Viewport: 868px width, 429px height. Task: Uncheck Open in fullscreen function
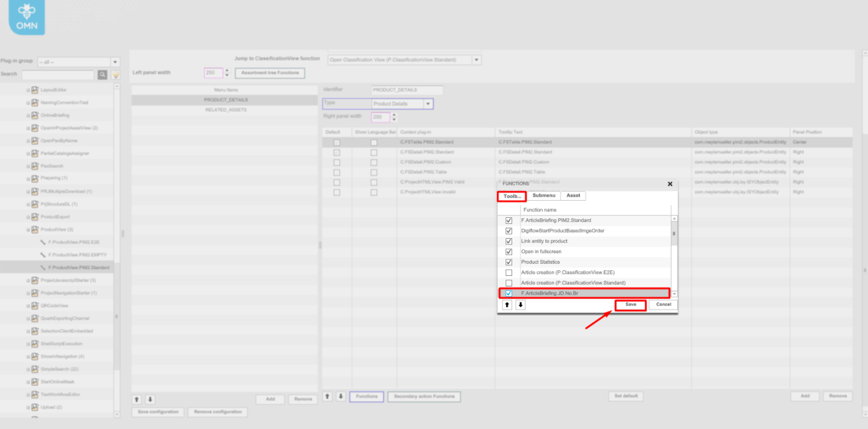[509, 252]
